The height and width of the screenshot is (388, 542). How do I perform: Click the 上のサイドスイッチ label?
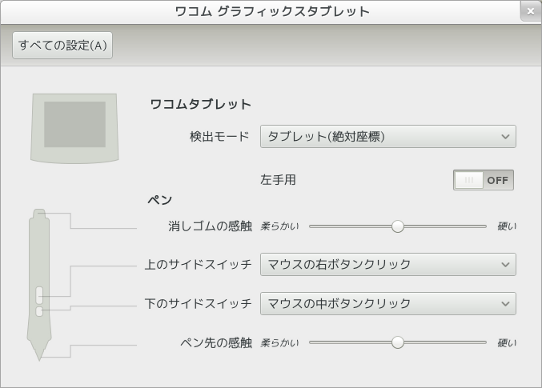pyautogui.click(x=198, y=265)
